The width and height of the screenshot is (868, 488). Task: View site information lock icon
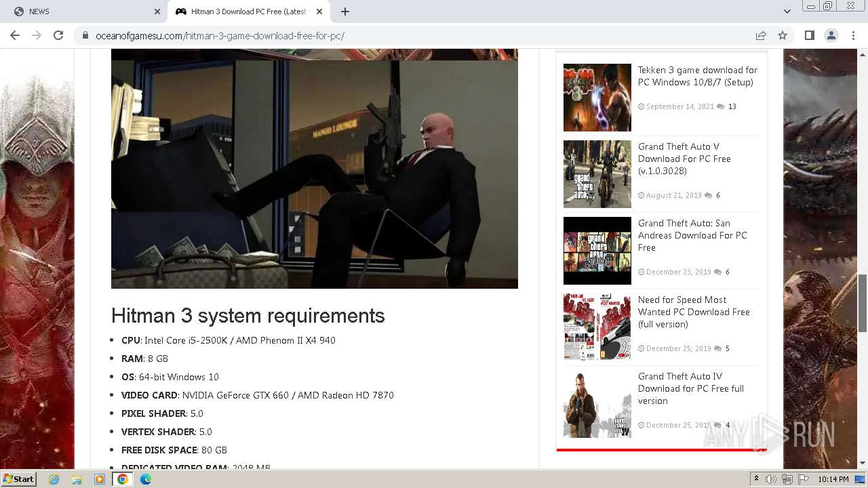tap(85, 35)
